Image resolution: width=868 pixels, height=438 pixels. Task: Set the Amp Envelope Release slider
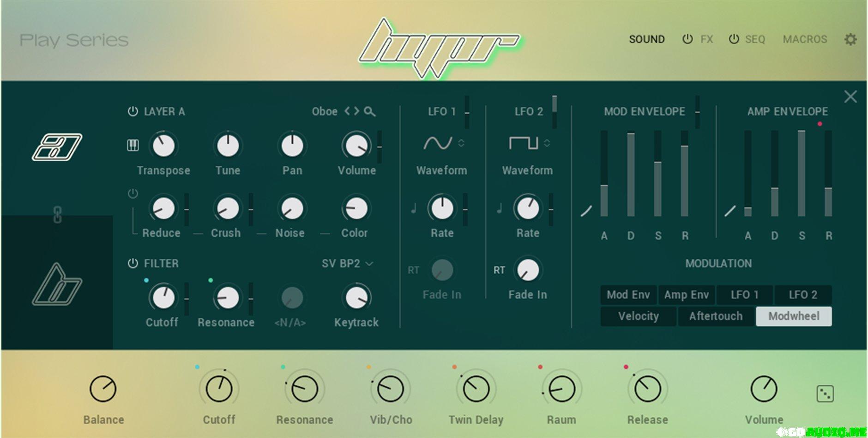click(x=828, y=174)
